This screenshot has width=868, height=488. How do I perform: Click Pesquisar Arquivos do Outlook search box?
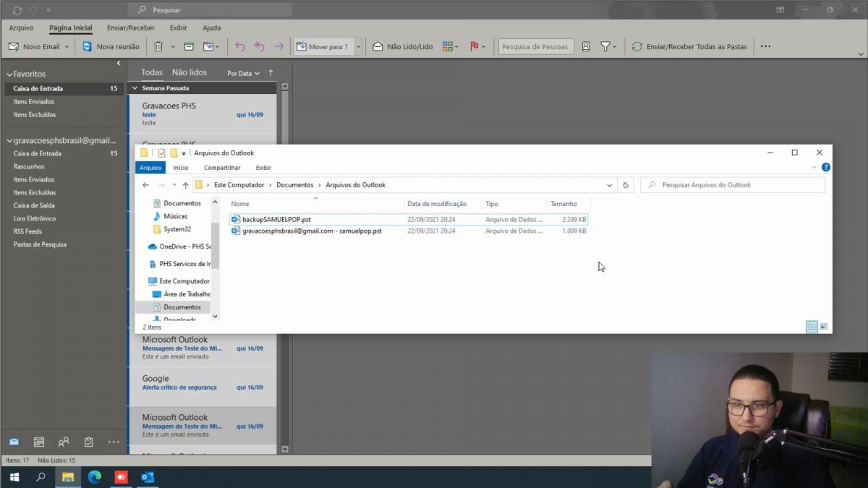[x=733, y=185]
